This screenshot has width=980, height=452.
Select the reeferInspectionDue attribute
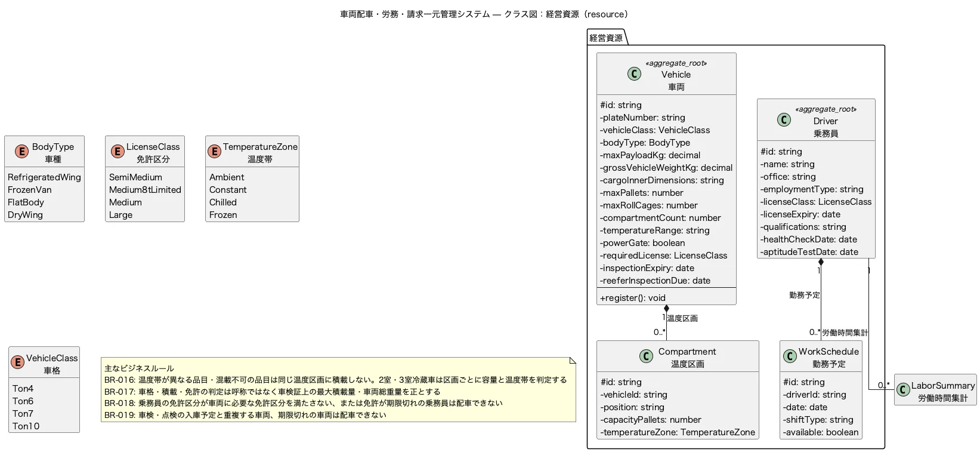click(x=655, y=281)
